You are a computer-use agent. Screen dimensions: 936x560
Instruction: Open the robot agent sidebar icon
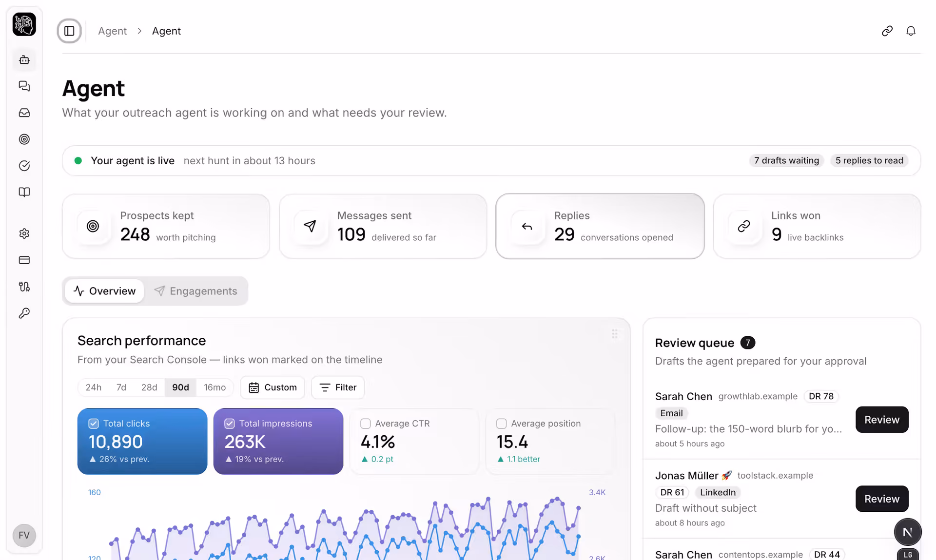coord(24,60)
